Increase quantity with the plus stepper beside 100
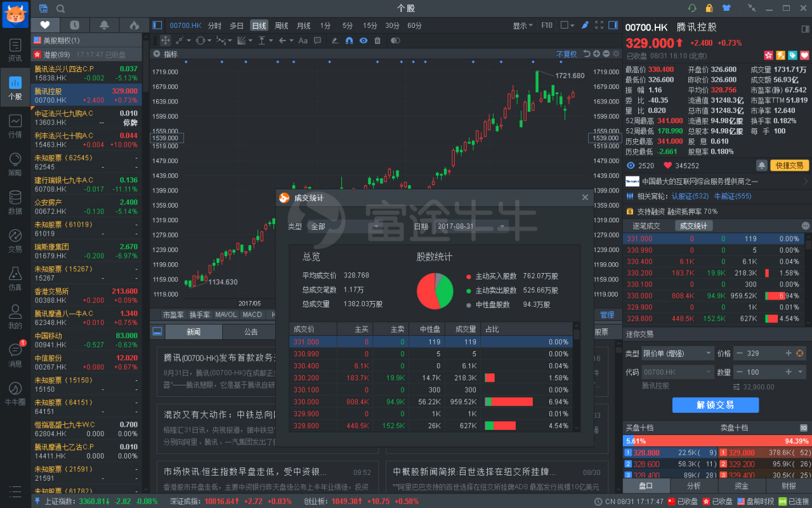The width and height of the screenshot is (812, 508). 789,372
